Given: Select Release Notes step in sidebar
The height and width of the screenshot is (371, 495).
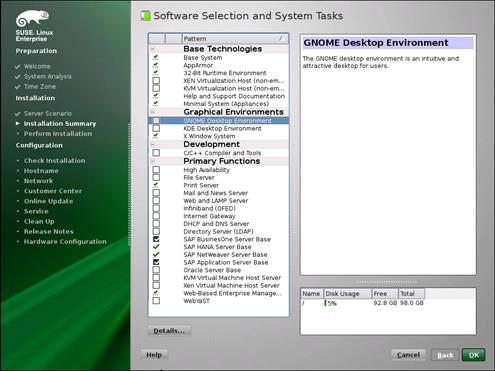Looking at the screenshot, I should [x=48, y=231].
